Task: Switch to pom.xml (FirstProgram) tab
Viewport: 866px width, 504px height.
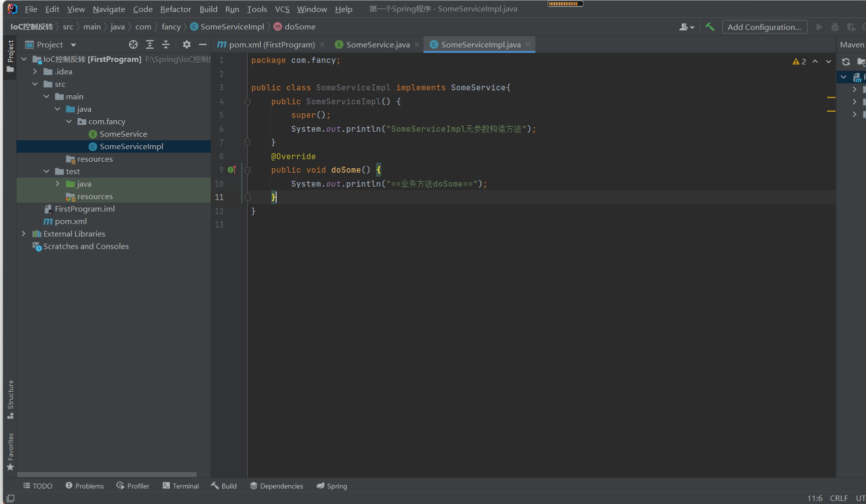Action: tap(272, 44)
